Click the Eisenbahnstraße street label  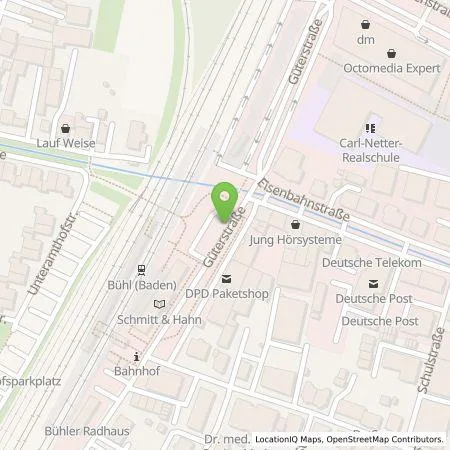click(304, 200)
